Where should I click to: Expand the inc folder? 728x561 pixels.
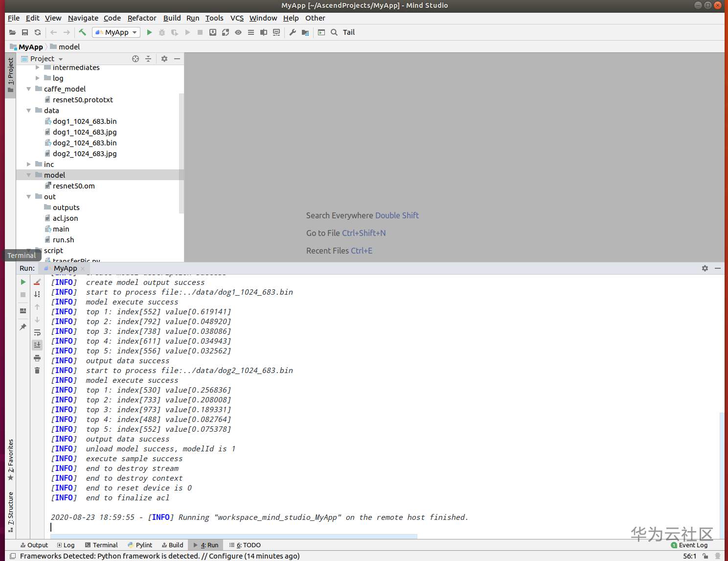[29, 164]
